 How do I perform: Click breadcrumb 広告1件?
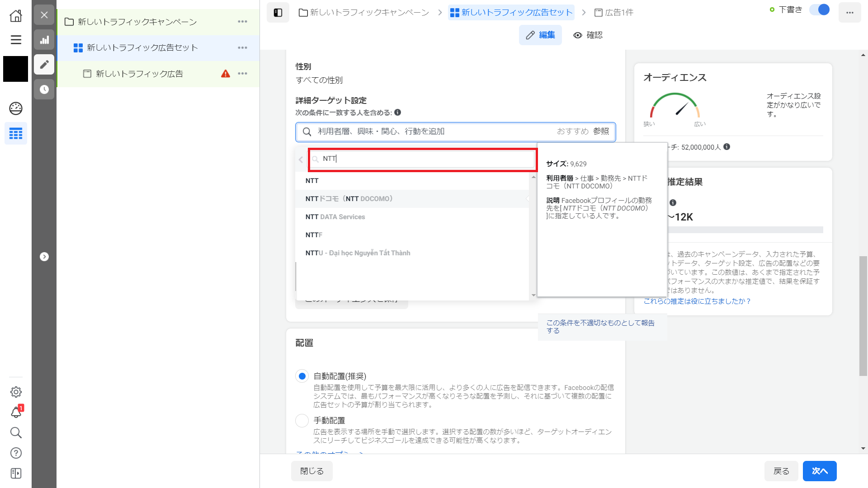(x=613, y=13)
